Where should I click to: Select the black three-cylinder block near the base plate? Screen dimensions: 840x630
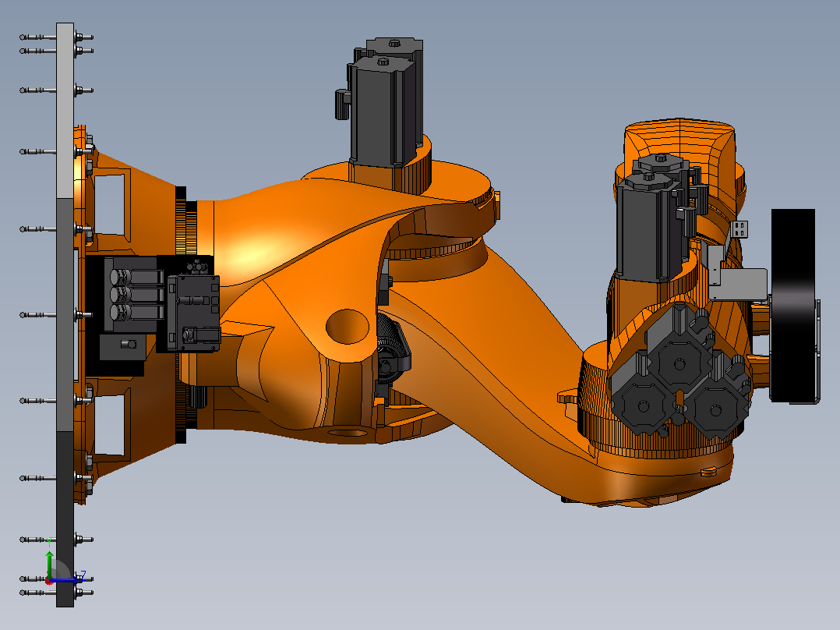(x=134, y=294)
